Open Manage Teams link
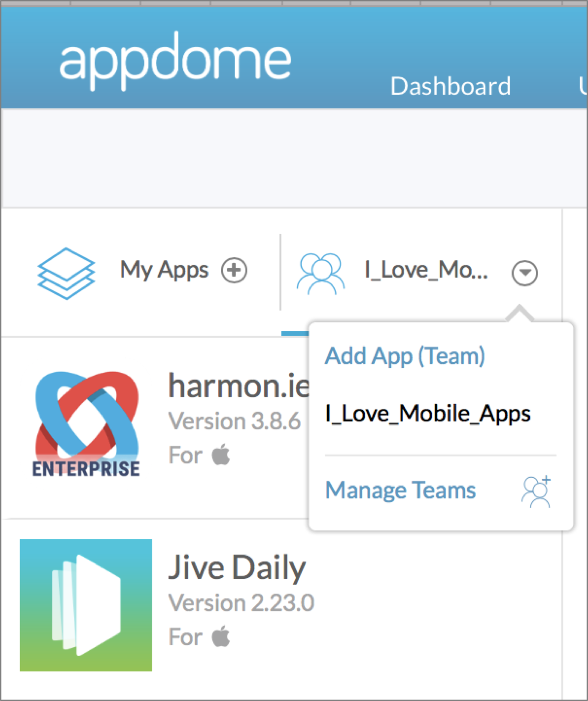This screenshot has width=588, height=701. 400,491
